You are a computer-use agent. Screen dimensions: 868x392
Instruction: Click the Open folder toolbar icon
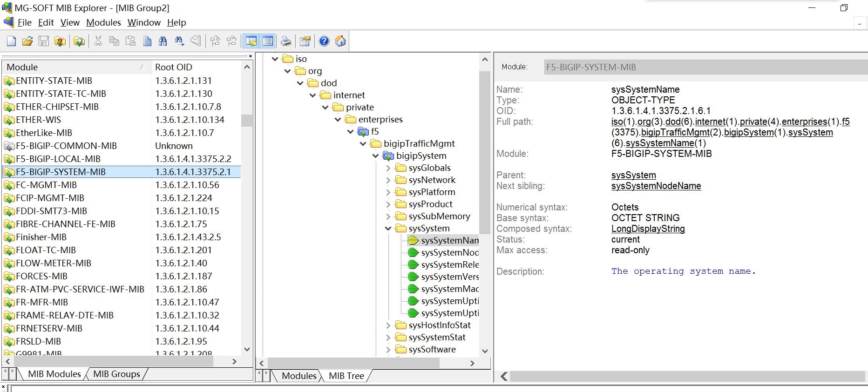click(x=27, y=41)
